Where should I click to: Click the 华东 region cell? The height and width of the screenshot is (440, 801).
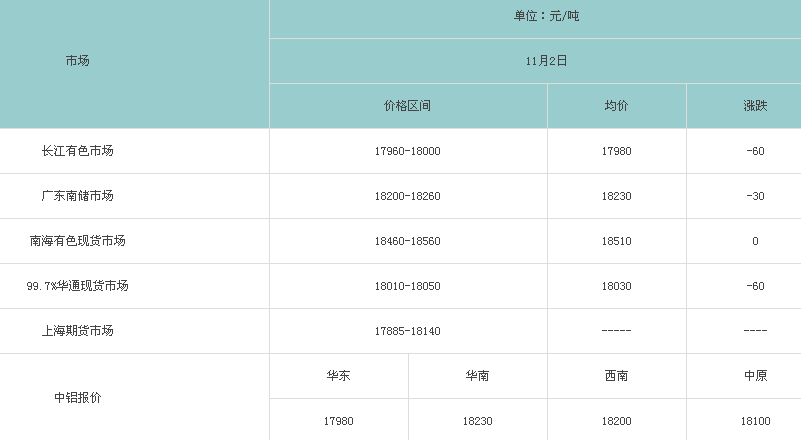[x=338, y=376]
